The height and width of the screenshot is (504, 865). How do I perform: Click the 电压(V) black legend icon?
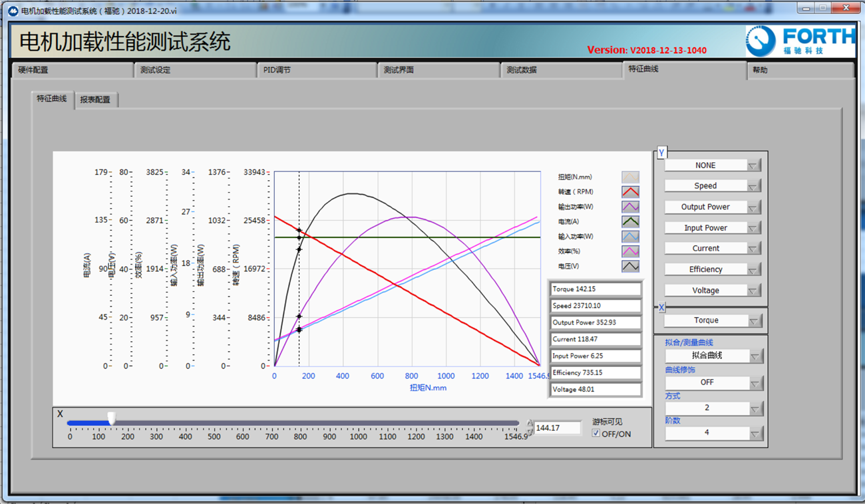pyautogui.click(x=630, y=266)
